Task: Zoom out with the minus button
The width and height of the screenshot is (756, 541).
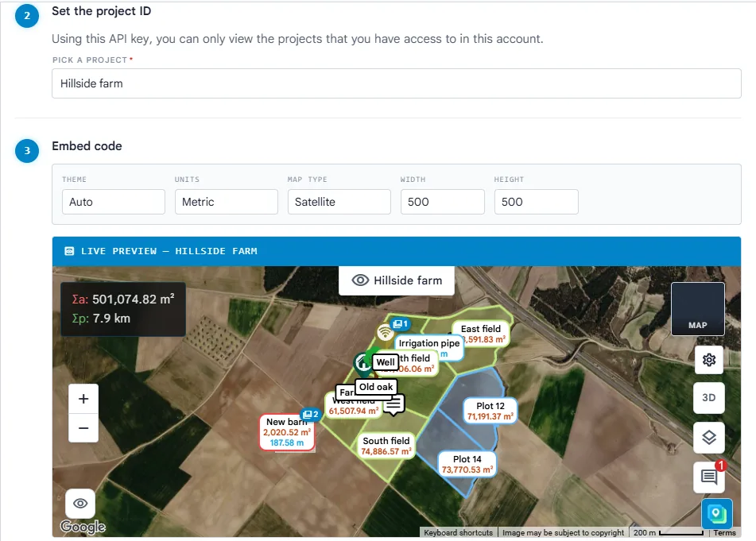Action: click(83, 427)
